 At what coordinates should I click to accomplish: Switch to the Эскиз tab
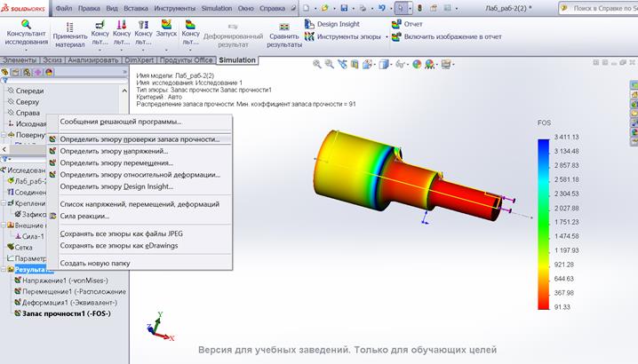point(52,59)
